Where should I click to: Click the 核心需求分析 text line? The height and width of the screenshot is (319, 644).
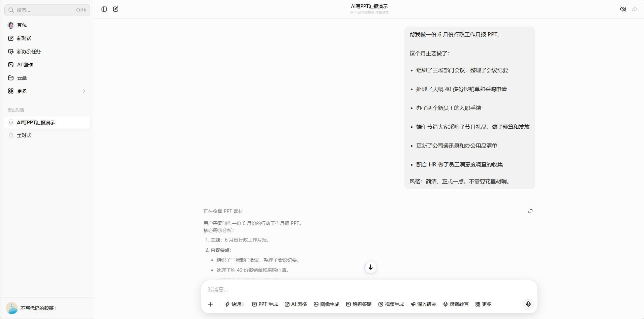pos(219,230)
